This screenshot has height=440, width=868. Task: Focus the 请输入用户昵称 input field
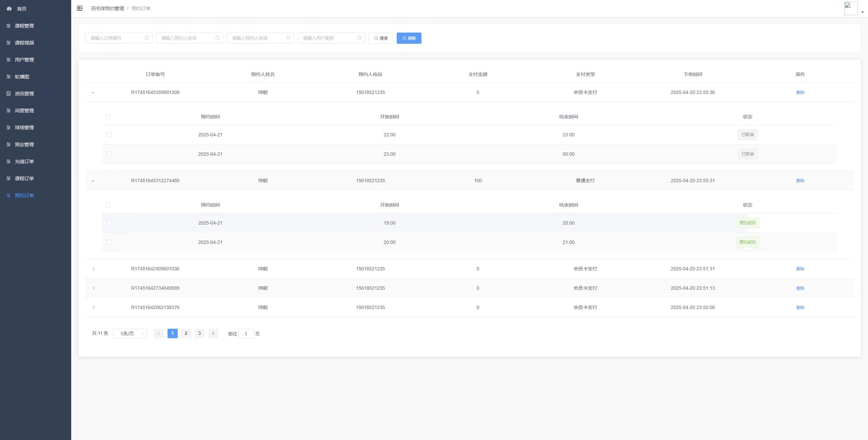pyautogui.click(x=331, y=38)
